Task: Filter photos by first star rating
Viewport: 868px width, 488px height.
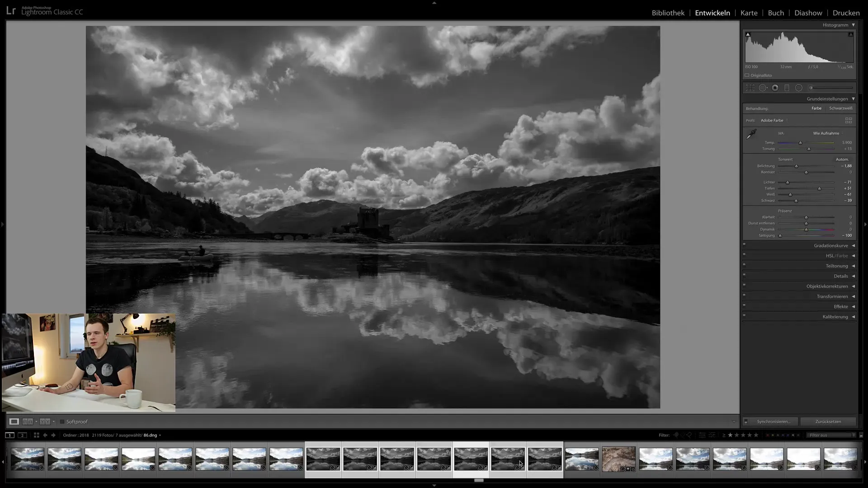Action: tap(730, 435)
